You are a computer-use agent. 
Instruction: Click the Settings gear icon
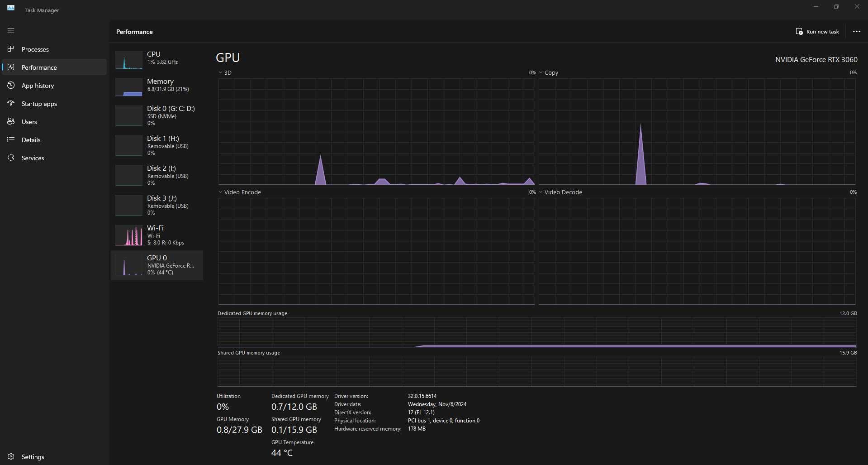click(x=11, y=456)
